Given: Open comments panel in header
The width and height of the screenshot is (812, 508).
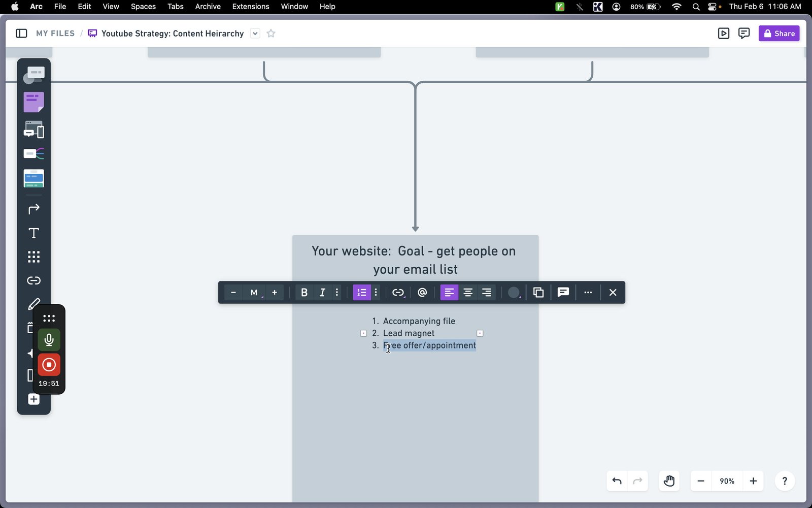Looking at the screenshot, I should pyautogui.click(x=744, y=34).
